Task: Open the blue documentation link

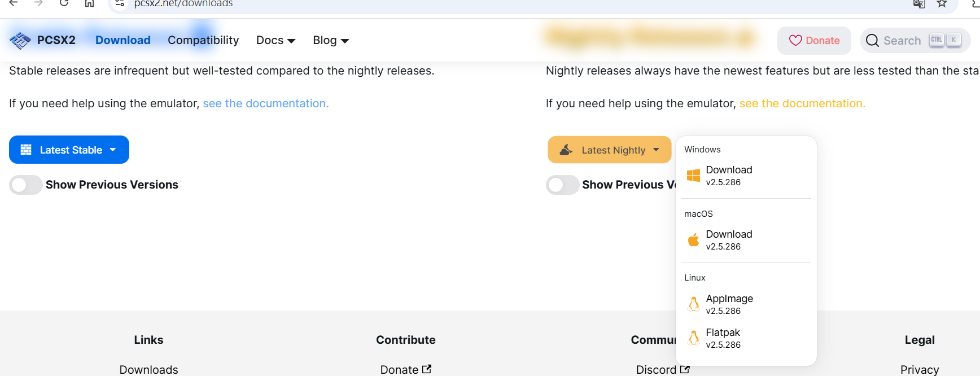Action: coord(265,103)
